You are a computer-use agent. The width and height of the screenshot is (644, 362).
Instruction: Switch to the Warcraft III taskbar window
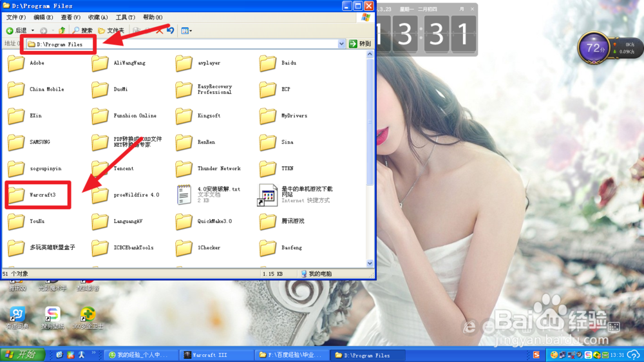coord(216,355)
